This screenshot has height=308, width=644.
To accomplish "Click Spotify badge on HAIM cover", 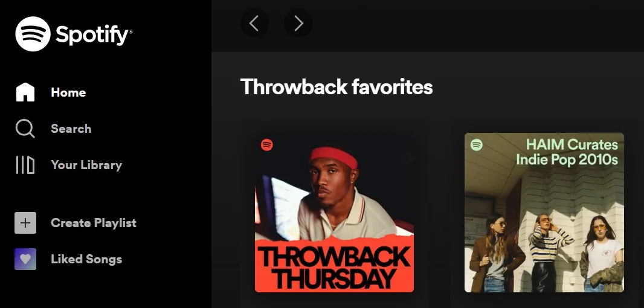I will tap(477, 144).
